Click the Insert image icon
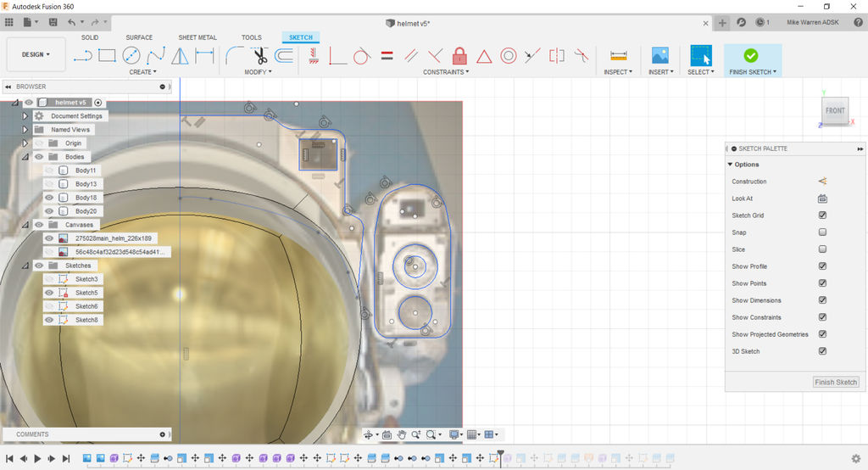The image size is (868, 470). [x=659, y=55]
